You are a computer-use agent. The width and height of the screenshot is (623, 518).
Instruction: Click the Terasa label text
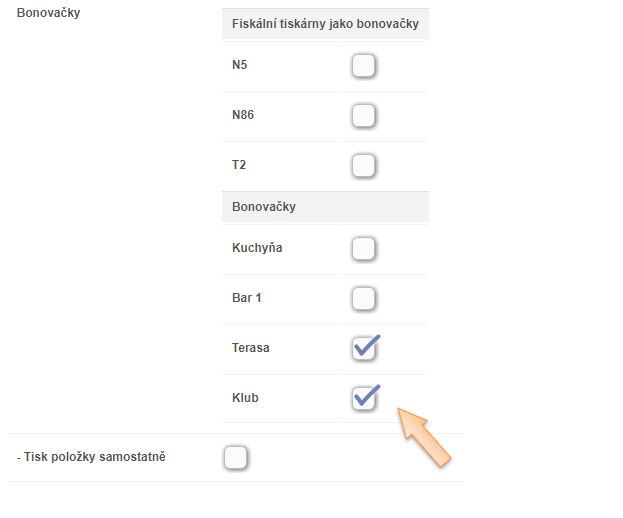pos(251,348)
